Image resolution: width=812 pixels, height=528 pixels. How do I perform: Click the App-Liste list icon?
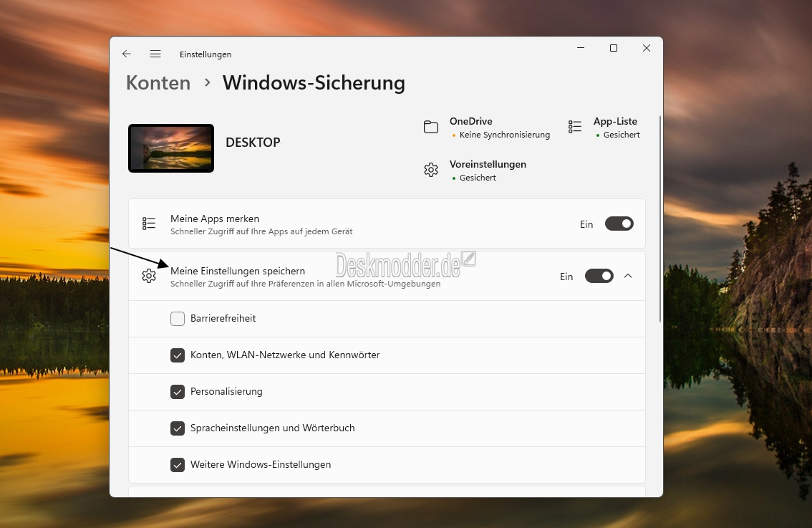(575, 127)
